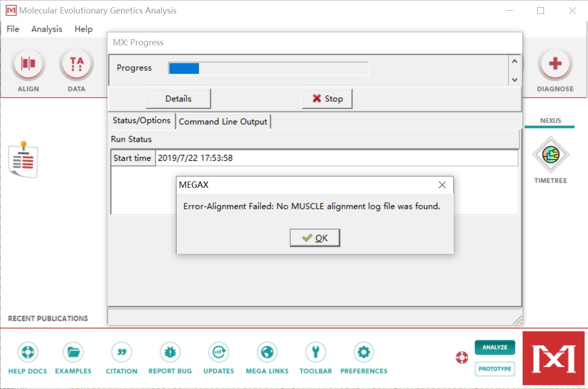Select the Status/Options tab
Image resolution: width=588 pixels, height=389 pixels.
coord(141,120)
